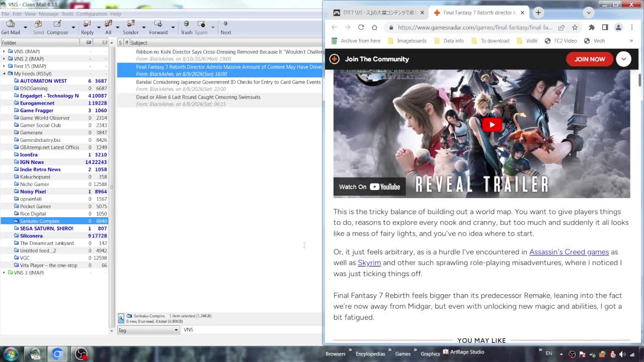The image size is (644, 362).
Task: Sort messages by the Subject column
Action: tap(226, 43)
